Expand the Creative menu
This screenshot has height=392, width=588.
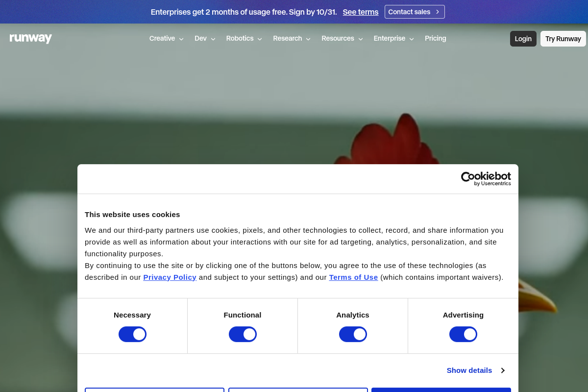pos(167,38)
